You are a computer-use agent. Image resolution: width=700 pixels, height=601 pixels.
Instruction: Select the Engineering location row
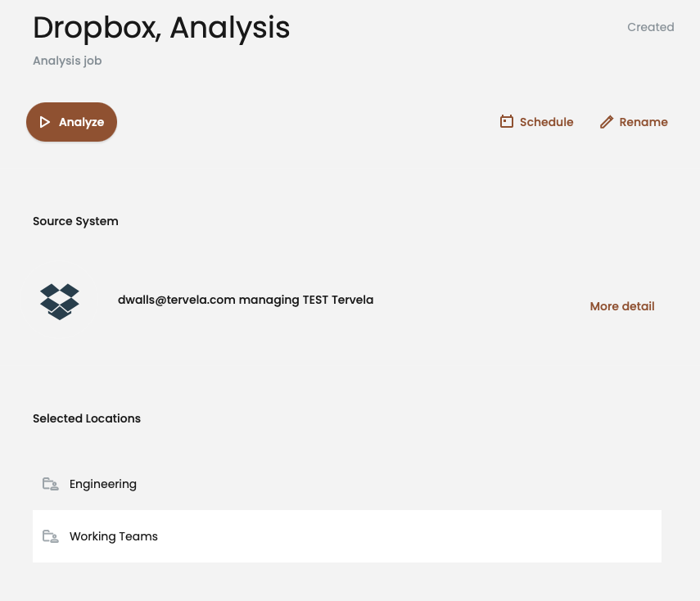click(347, 484)
